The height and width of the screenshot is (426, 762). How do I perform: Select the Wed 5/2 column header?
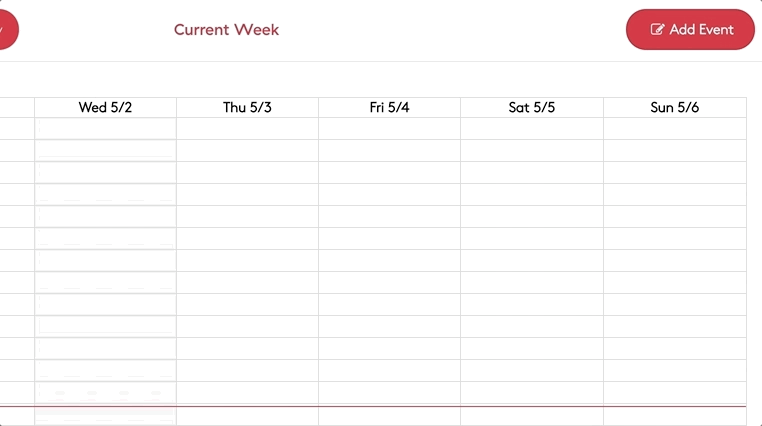[x=105, y=107]
